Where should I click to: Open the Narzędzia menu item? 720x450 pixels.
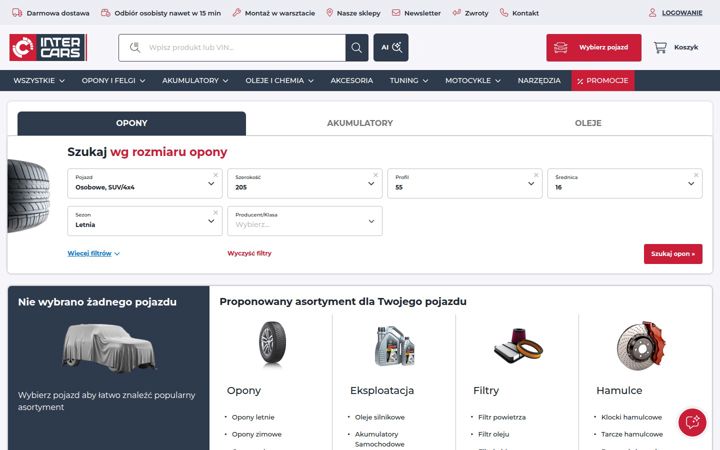539,80
